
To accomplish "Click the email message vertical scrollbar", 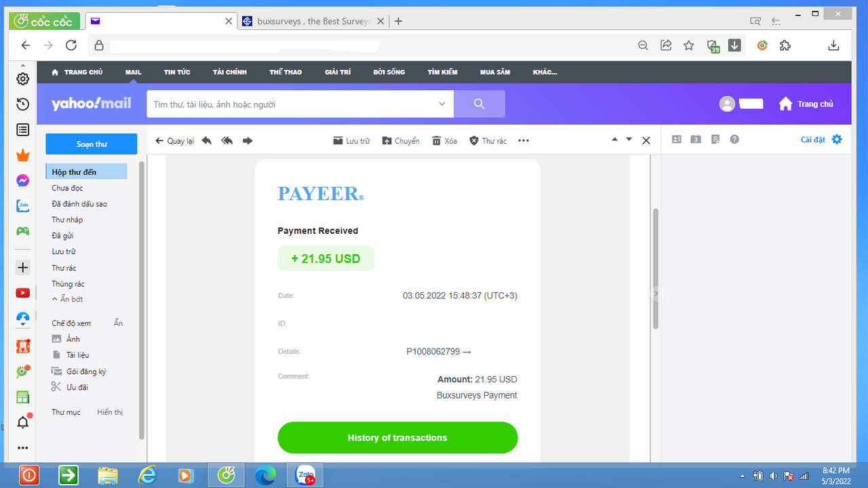I will 655,268.
